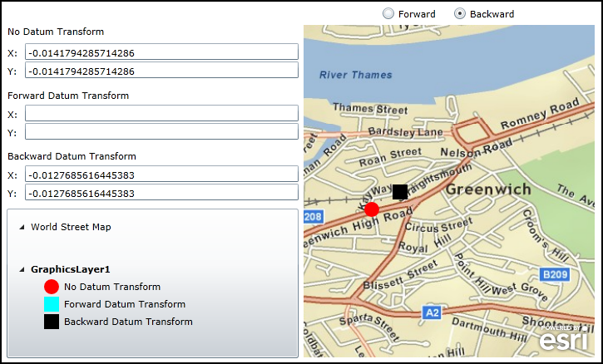Select Forward Datum Transform legend entry
The width and height of the screenshot is (603, 364).
[x=125, y=304]
